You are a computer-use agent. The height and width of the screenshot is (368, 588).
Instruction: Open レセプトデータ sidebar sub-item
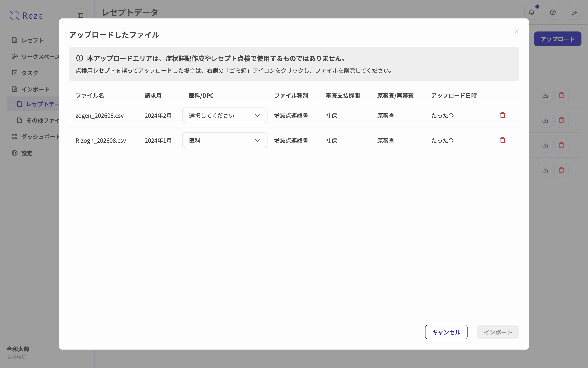tap(32, 104)
